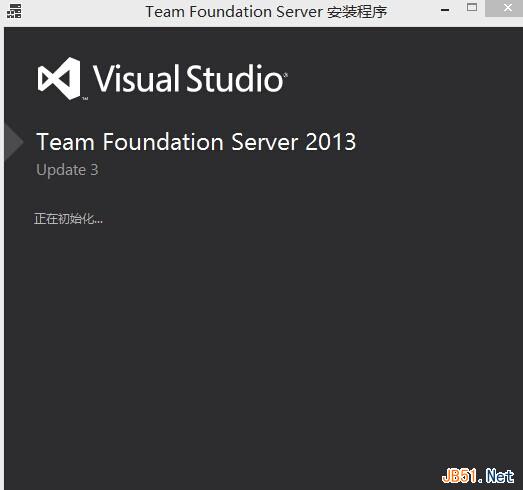
Task: Click the installer app icon in title bar
Action: pos(14,11)
